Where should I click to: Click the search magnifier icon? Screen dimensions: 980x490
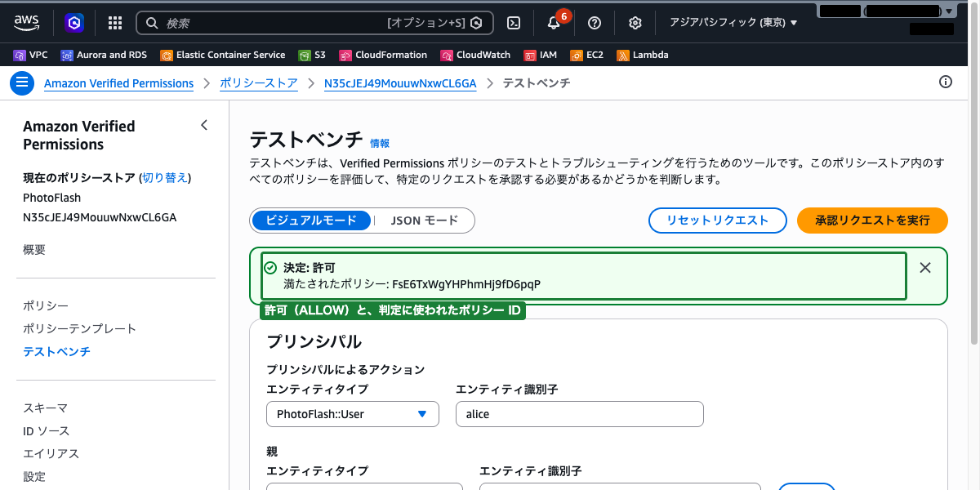(x=152, y=23)
